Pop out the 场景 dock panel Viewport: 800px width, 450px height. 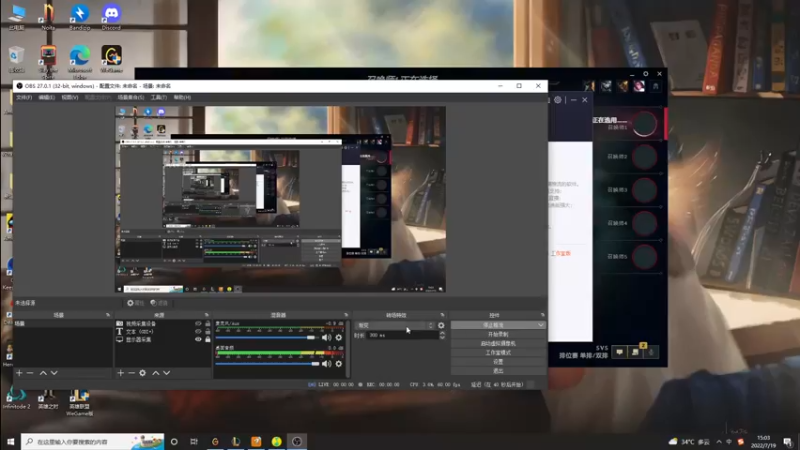pyautogui.click(x=108, y=315)
